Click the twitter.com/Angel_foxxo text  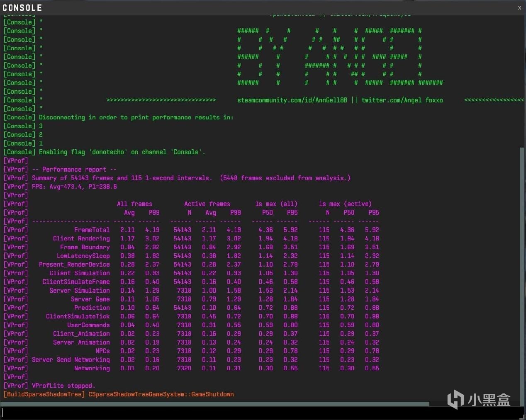coord(402,100)
